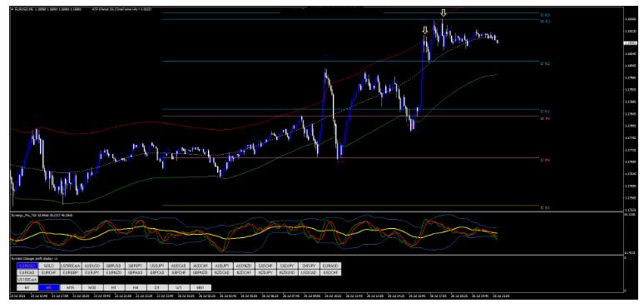
Task: Open the US100Cash symbol chart
Action: (x=27, y=280)
